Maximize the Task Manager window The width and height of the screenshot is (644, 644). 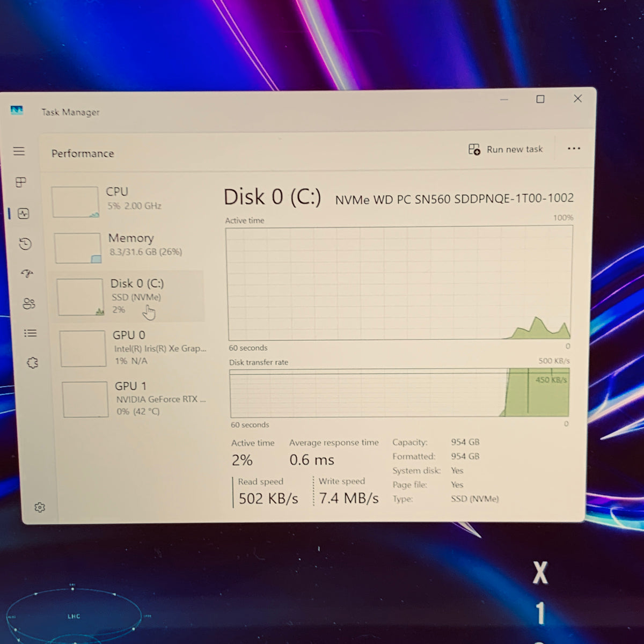540,99
